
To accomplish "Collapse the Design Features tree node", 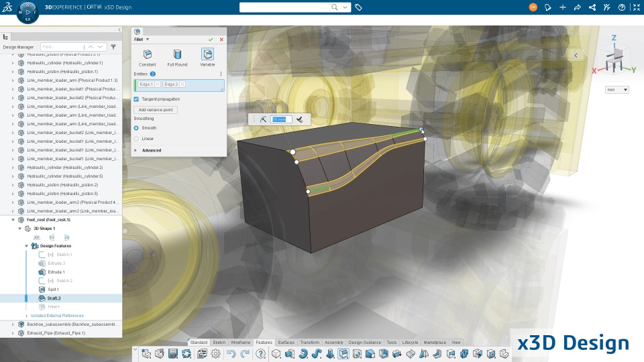I will tap(27, 246).
